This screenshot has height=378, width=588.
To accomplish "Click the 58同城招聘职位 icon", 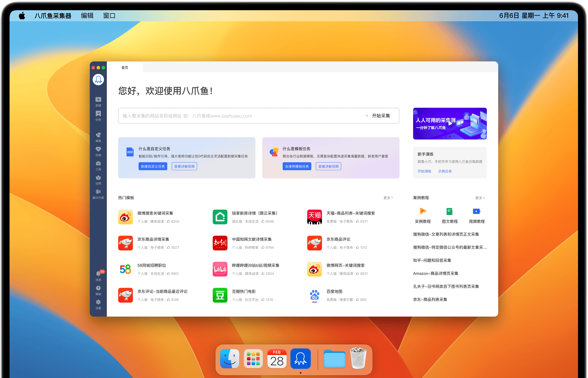I will point(125,269).
